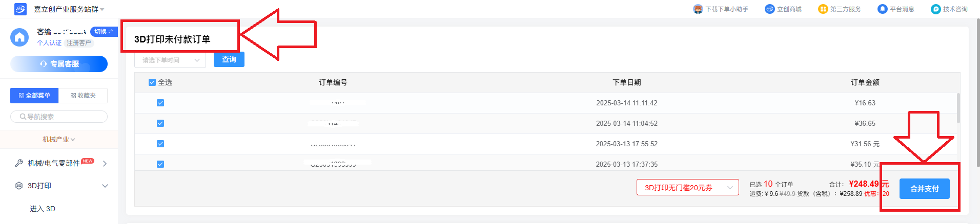Open the 第三方服务 grid icon
This screenshot has width=980, height=224.
pos(823,9)
